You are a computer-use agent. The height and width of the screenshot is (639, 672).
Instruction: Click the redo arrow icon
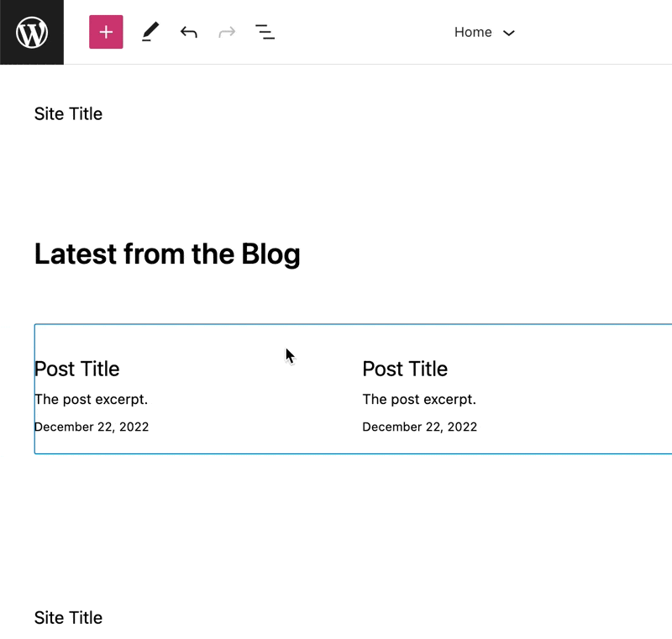pos(227,32)
